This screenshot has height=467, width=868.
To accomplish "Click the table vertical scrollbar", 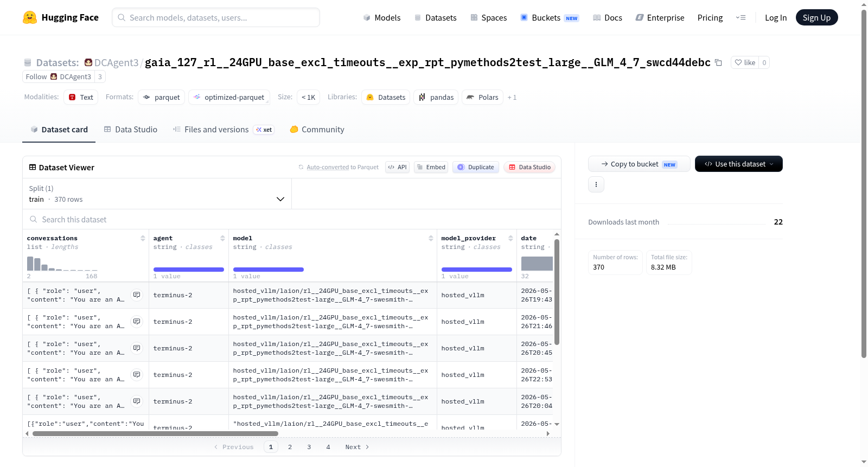I will point(557,292).
